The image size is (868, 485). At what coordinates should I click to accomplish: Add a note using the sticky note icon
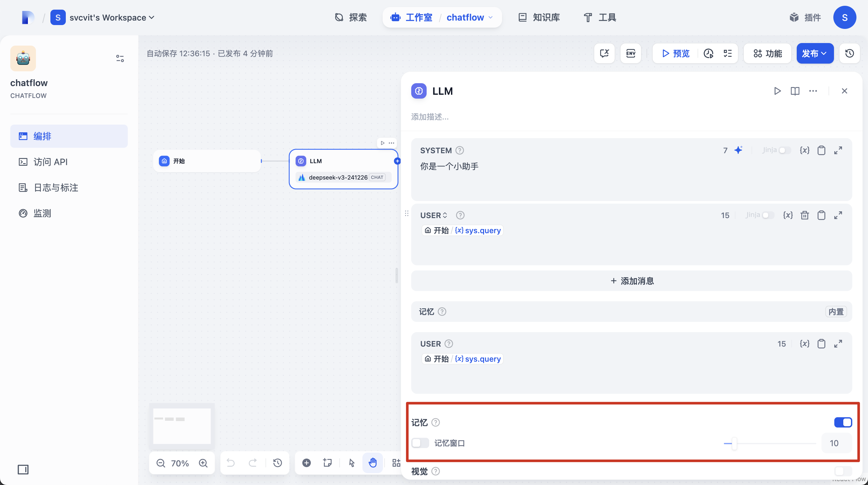[x=327, y=463]
